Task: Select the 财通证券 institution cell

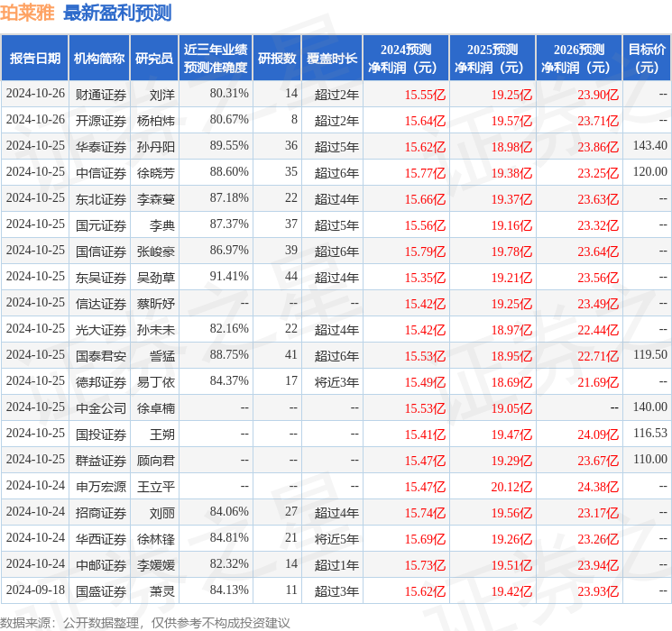Action: point(101,95)
